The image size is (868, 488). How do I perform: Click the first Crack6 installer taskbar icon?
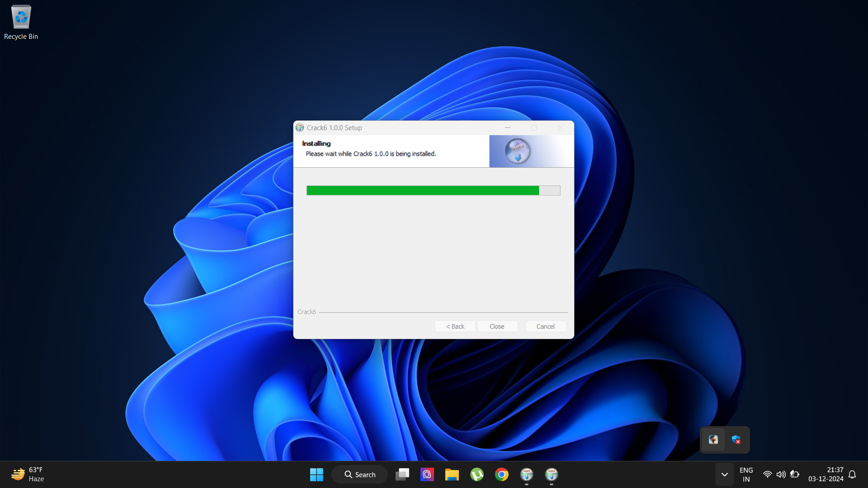(526, 474)
